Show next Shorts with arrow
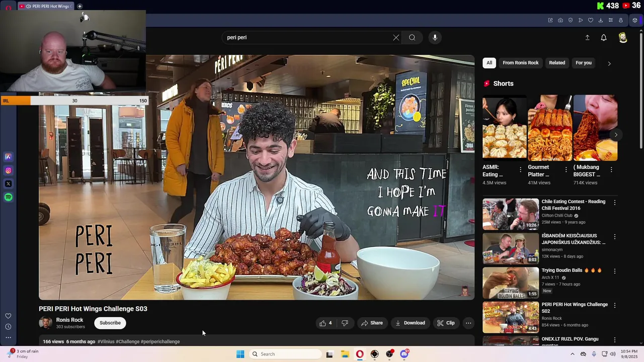This screenshot has width=644, height=362. 616,135
